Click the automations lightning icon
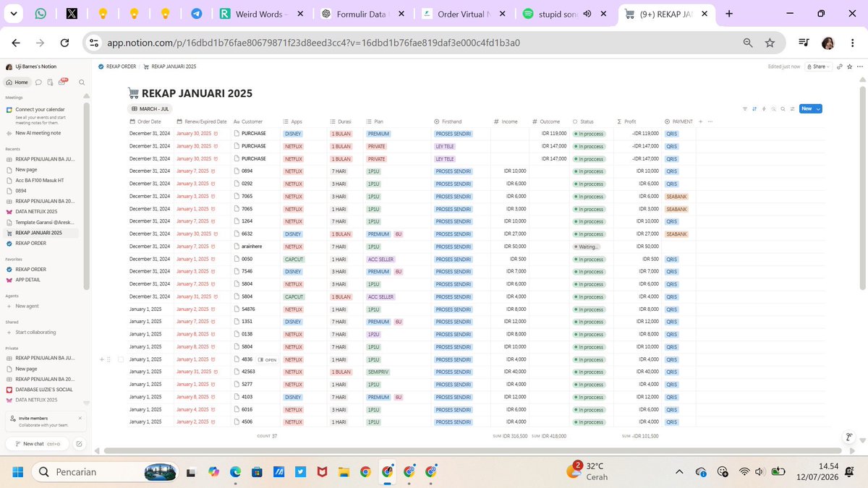868x488 pixels. (764, 109)
